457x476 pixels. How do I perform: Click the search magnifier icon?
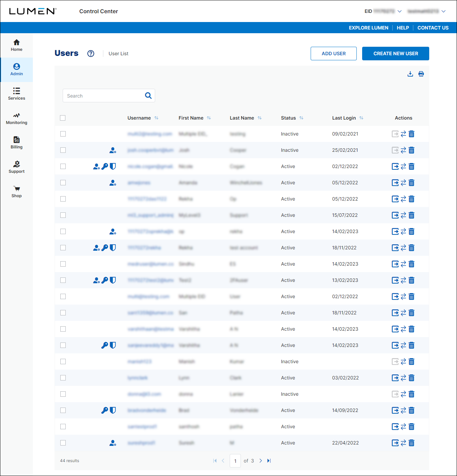point(148,96)
